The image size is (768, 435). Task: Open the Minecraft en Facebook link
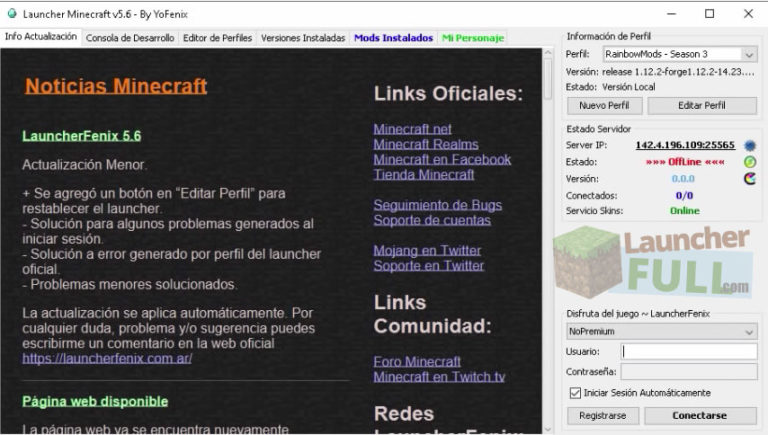(x=442, y=159)
